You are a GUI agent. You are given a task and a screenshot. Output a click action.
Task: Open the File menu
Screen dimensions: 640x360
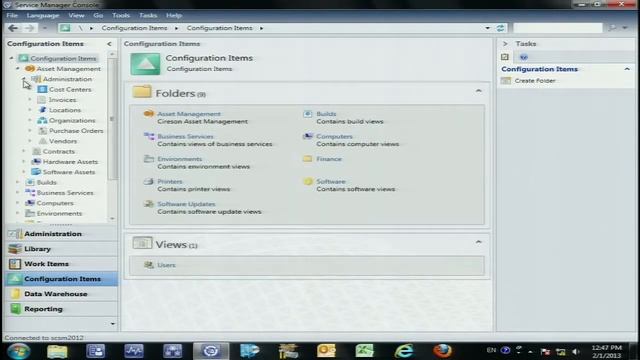coord(12,16)
